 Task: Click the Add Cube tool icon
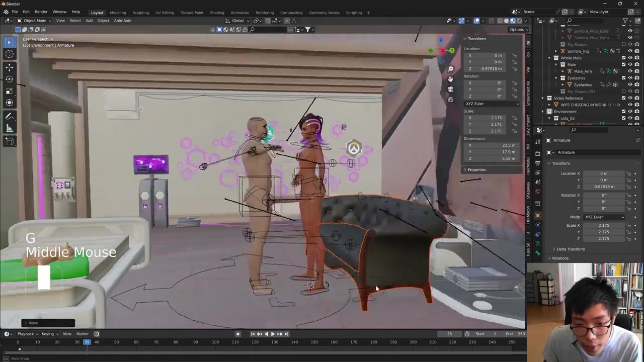click(x=9, y=142)
